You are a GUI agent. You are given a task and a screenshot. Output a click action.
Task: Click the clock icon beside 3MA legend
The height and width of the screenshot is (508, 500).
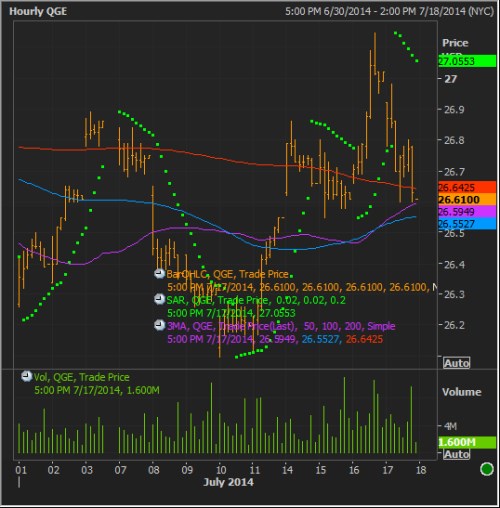point(160,325)
